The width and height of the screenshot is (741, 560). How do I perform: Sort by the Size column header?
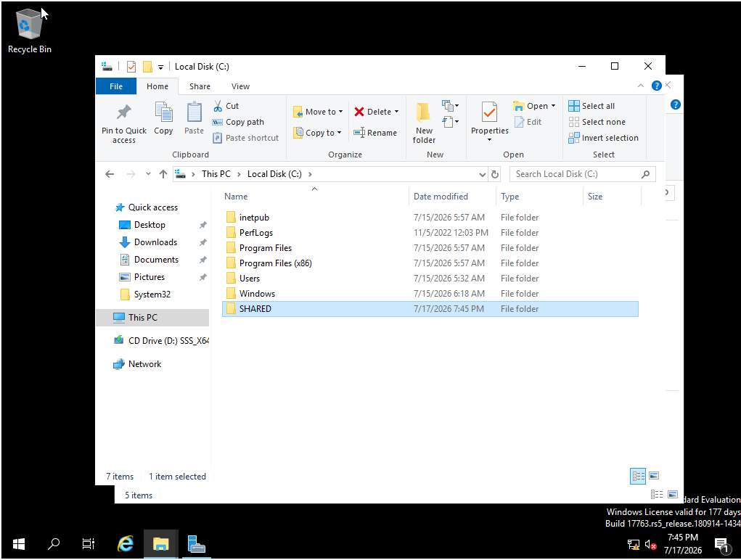[612, 197]
